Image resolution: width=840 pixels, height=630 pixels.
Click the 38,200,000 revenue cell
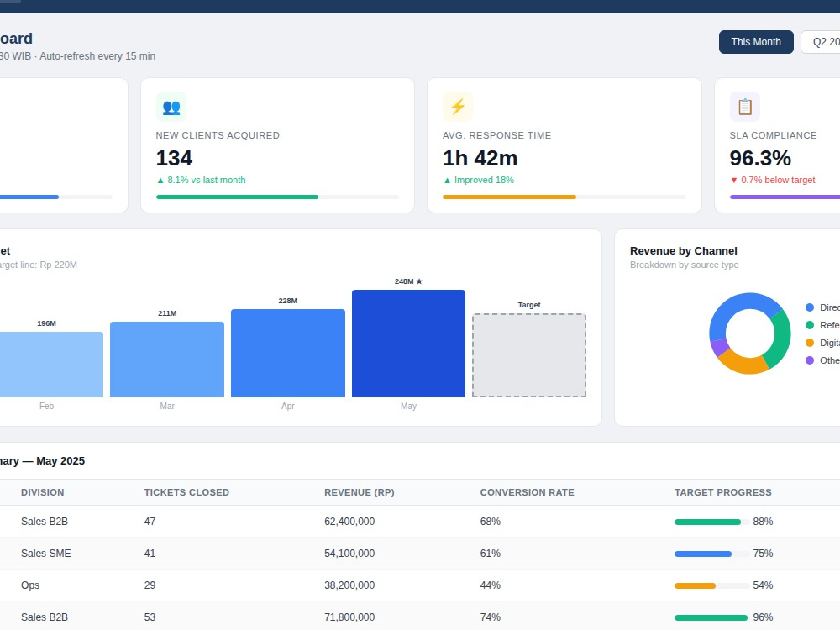(x=349, y=585)
